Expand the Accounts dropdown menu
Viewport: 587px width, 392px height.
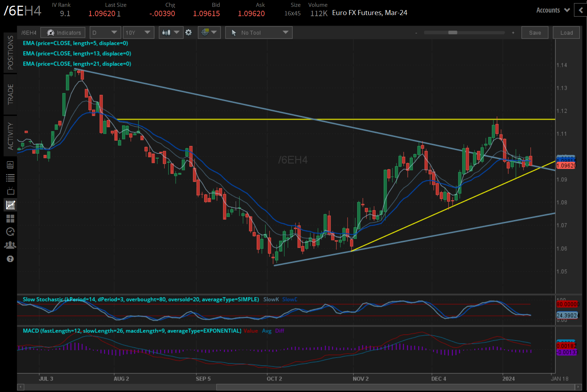click(x=553, y=10)
